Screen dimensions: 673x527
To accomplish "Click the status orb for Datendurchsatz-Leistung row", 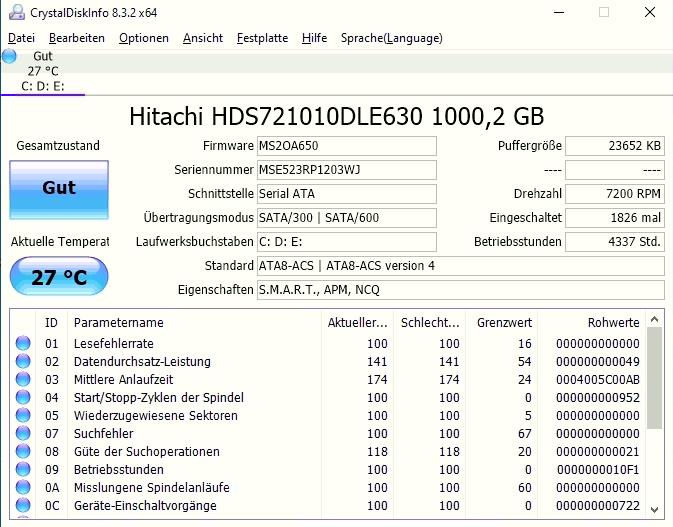I will (23, 361).
